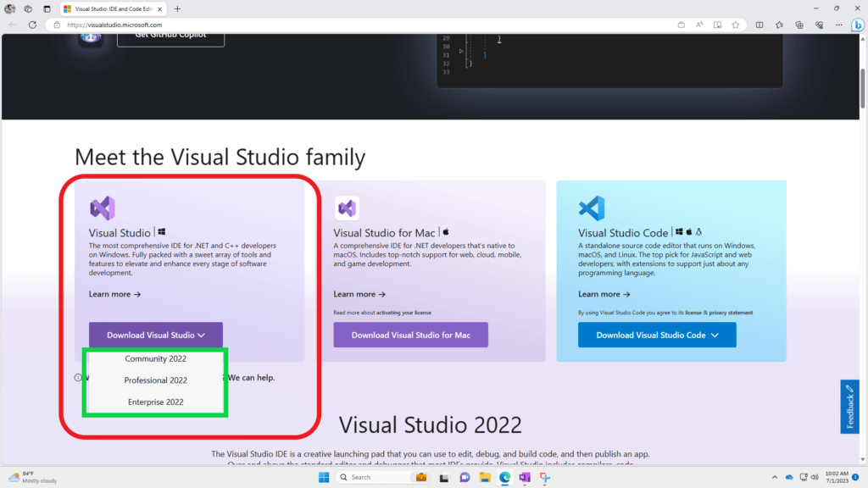Choose Community 2022 from the download menu
Image resolution: width=868 pixels, height=488 pixels.
pos(156,358)
